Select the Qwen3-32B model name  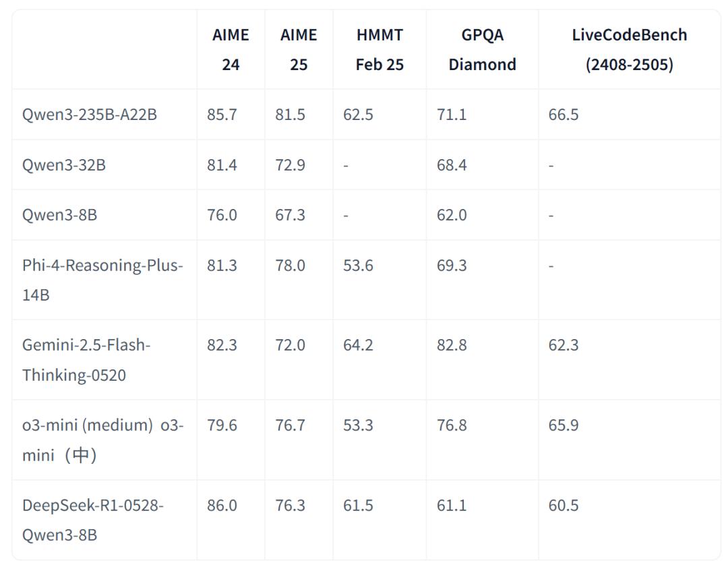[x=64, y=165]
